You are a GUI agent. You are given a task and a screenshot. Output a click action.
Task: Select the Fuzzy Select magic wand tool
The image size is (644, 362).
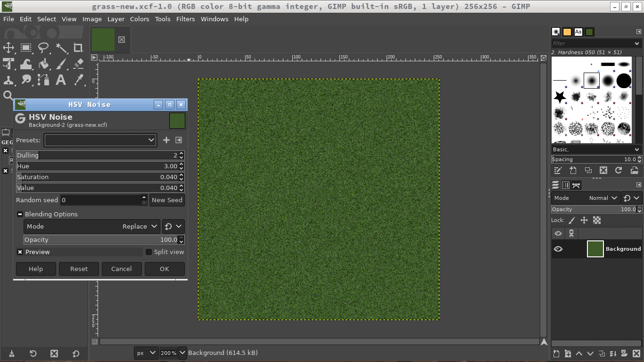(61, 48)
